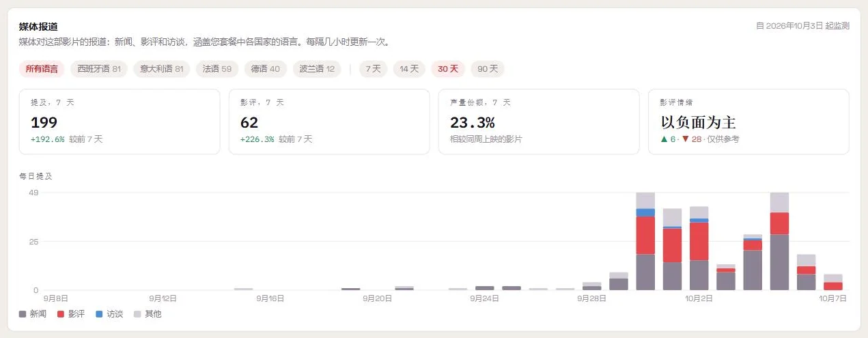868x338 pixels.
Task: Filter mentions by 波兰语 12
Action: coord(317,69)
